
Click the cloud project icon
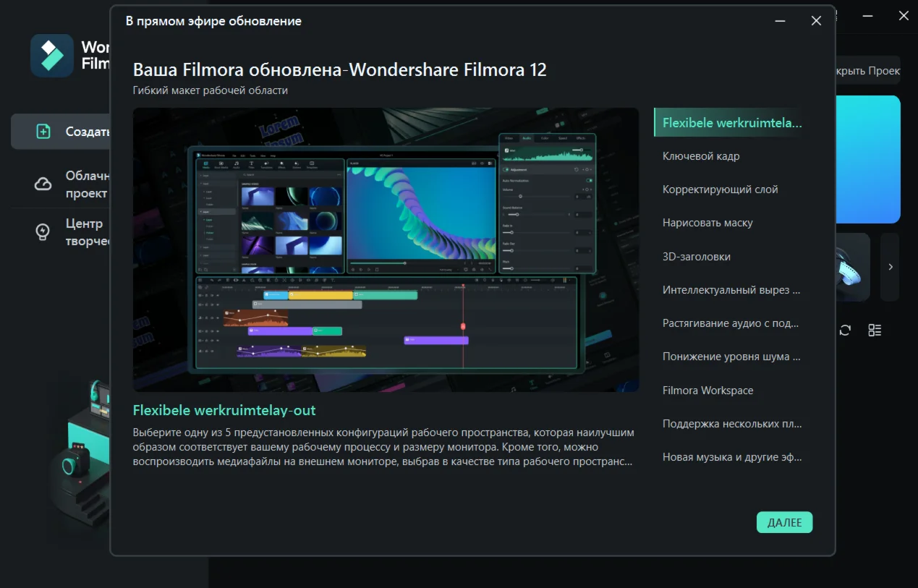point(43,184)
